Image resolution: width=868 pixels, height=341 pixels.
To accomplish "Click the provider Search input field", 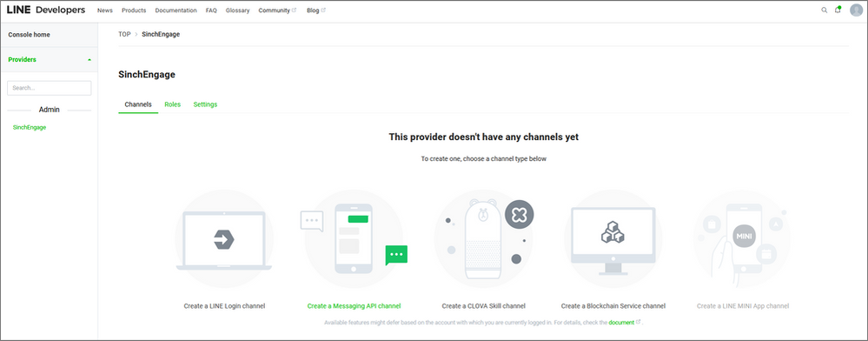I will click(50, 88).
